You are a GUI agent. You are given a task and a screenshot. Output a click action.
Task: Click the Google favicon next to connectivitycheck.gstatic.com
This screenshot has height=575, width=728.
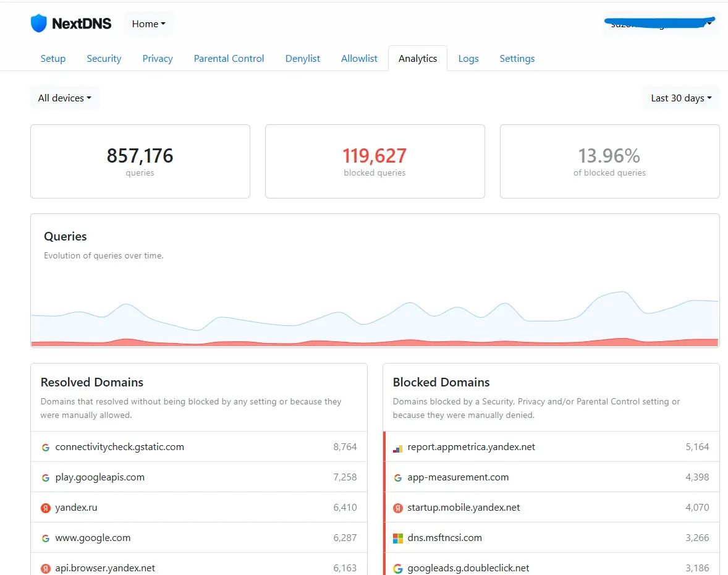tap(45, 447)
